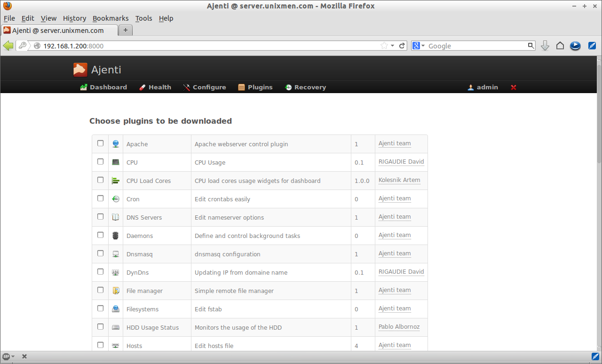The image size is (602, 364).
Task: Click the CPU Load Cores bar icon
Action: tap(116, 181)
